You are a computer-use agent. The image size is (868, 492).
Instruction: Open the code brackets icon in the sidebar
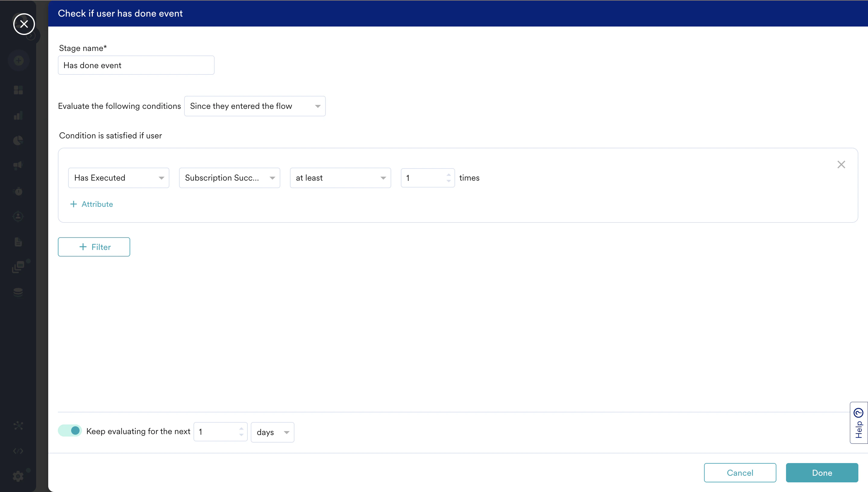tap(18, 451)
